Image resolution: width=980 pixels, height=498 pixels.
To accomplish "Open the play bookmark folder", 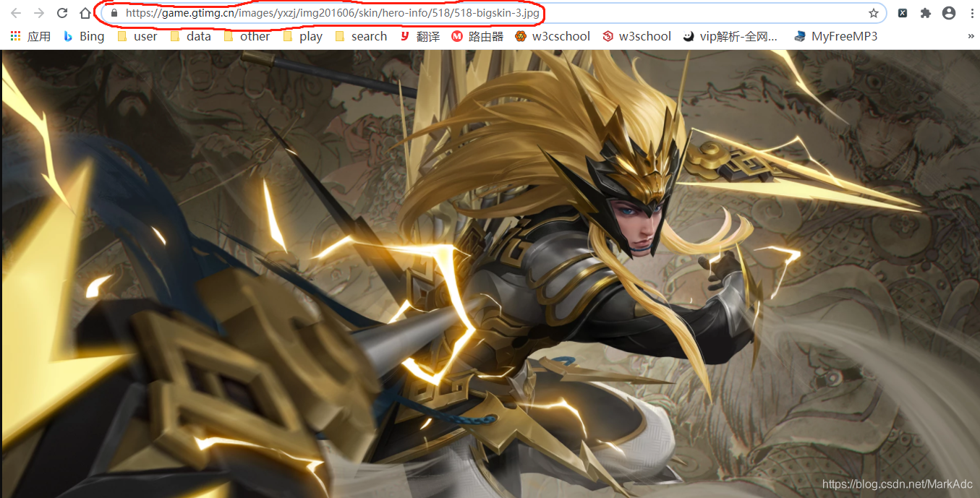I will pos(302,36).
